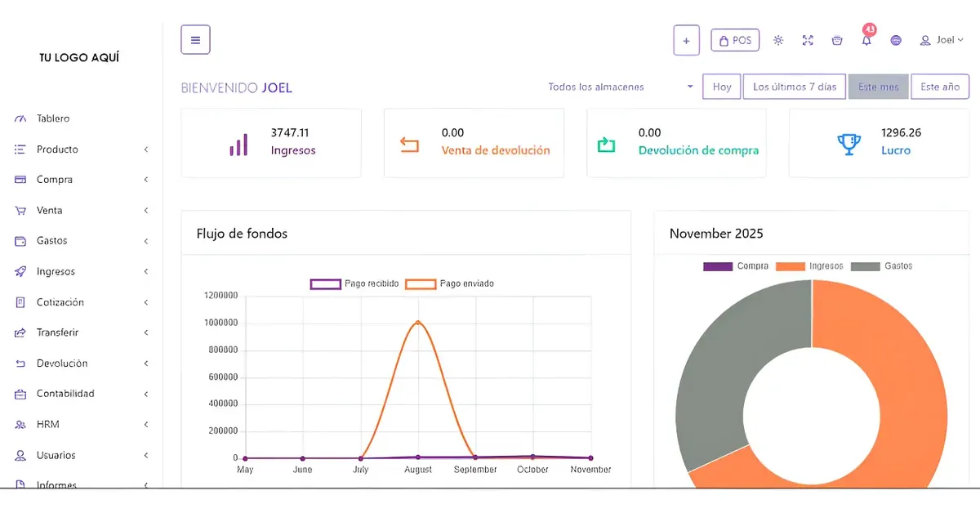Expand Gastos menu chevron
980x513 pixels.
click(x=146, y=241)
